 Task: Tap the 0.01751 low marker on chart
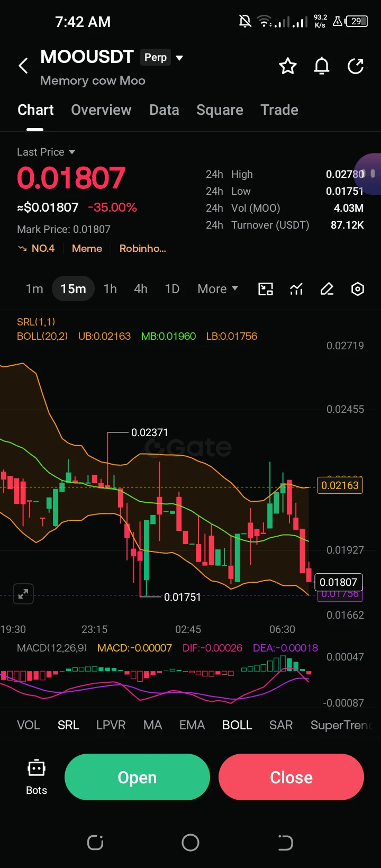coord(183,597)
